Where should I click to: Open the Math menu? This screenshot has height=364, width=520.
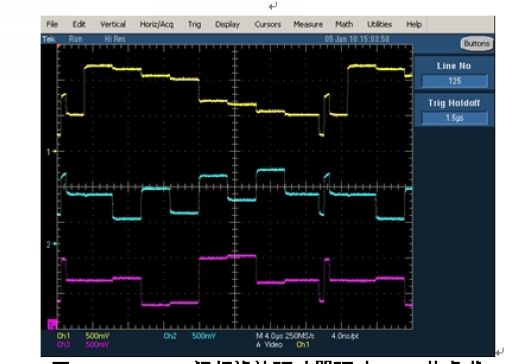click(344, 24)
